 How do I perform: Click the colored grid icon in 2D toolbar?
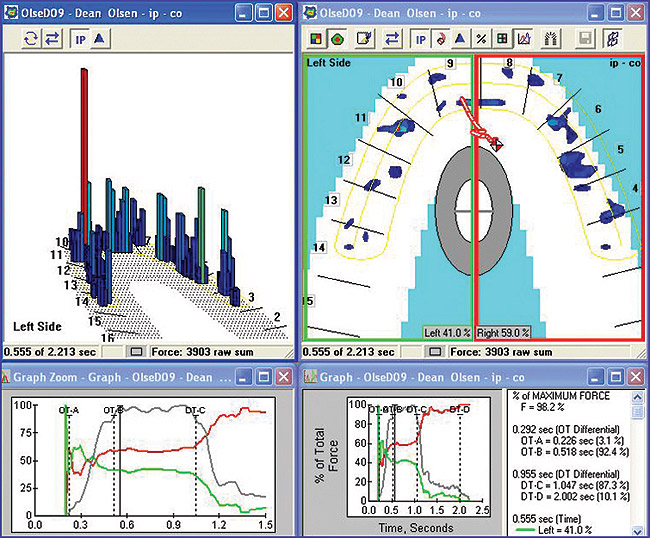[500, 39]
